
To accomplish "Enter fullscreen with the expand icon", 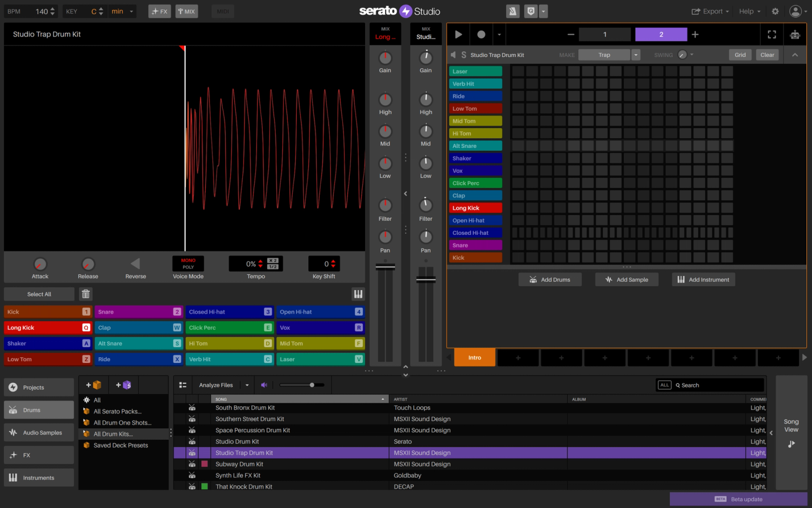I will pyautogui.click(x=772, y=34).
